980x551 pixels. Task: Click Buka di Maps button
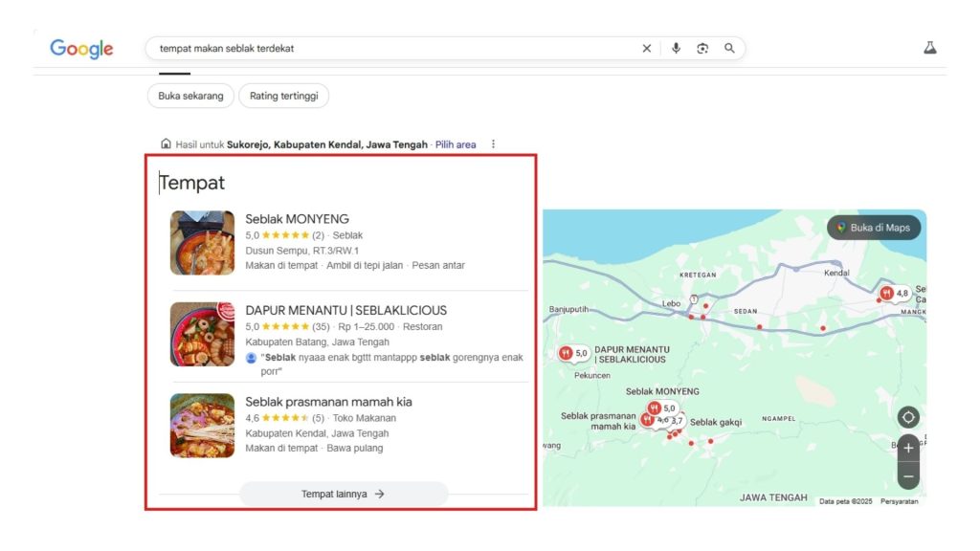click(874, 228)
